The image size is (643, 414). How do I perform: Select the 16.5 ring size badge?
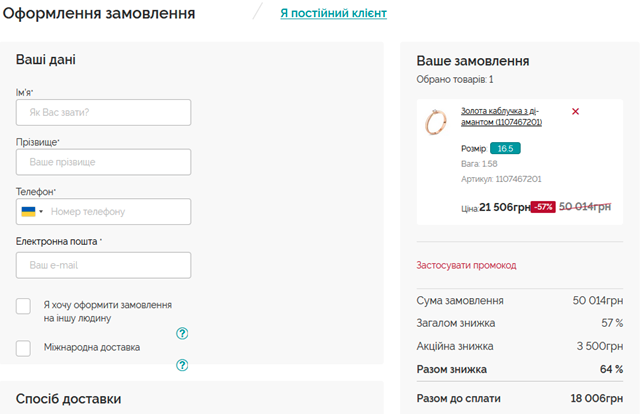[505, 148]
